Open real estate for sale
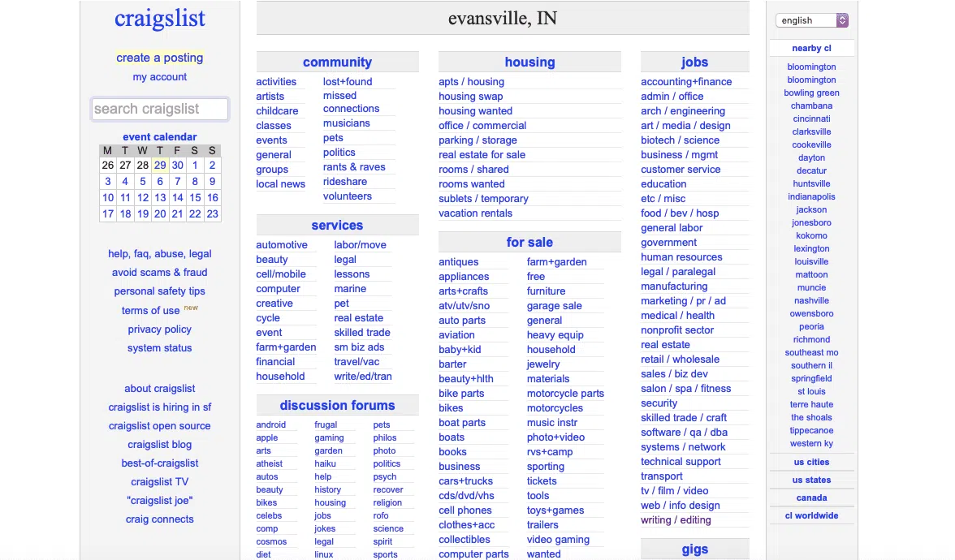Image resolution: width=955 pixels, height=560 pixels. click(x=482, y=154)
